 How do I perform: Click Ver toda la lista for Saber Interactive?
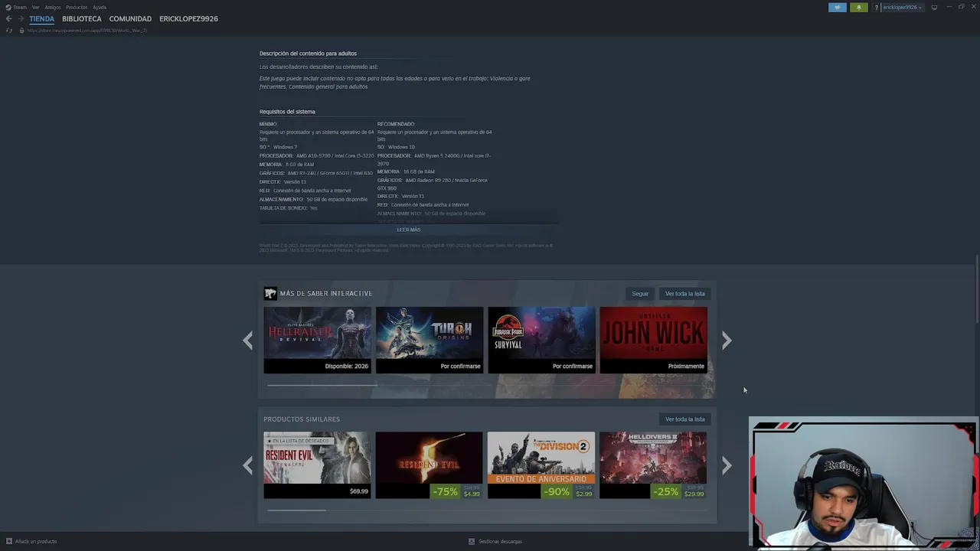[684, 293]
